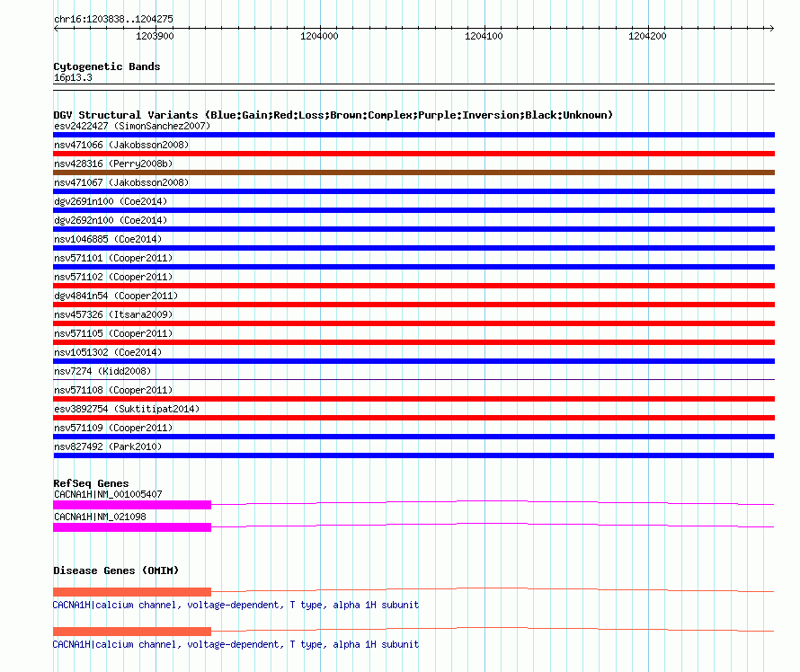Viewport: 800px width, 672px height.
Task: Click the CACNA1H|NM_001005407 transcript label
Action: 108,495
